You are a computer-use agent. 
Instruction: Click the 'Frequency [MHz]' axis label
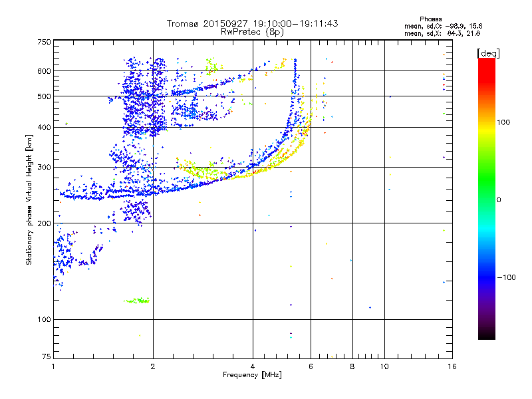252,375
